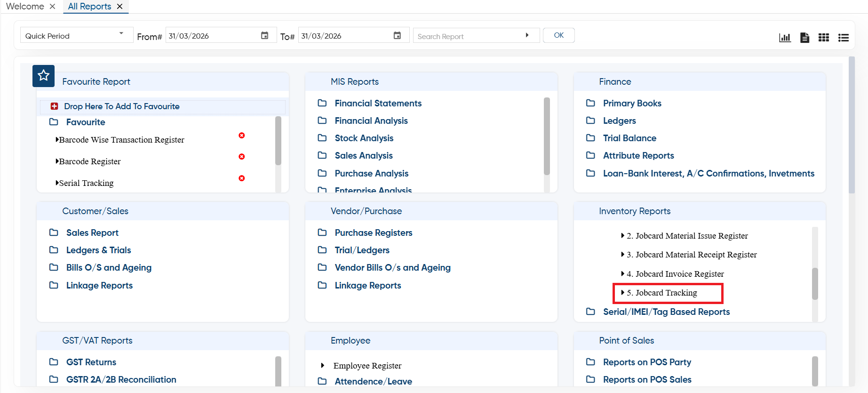Open the From date calendar picker

pos(265,36)
